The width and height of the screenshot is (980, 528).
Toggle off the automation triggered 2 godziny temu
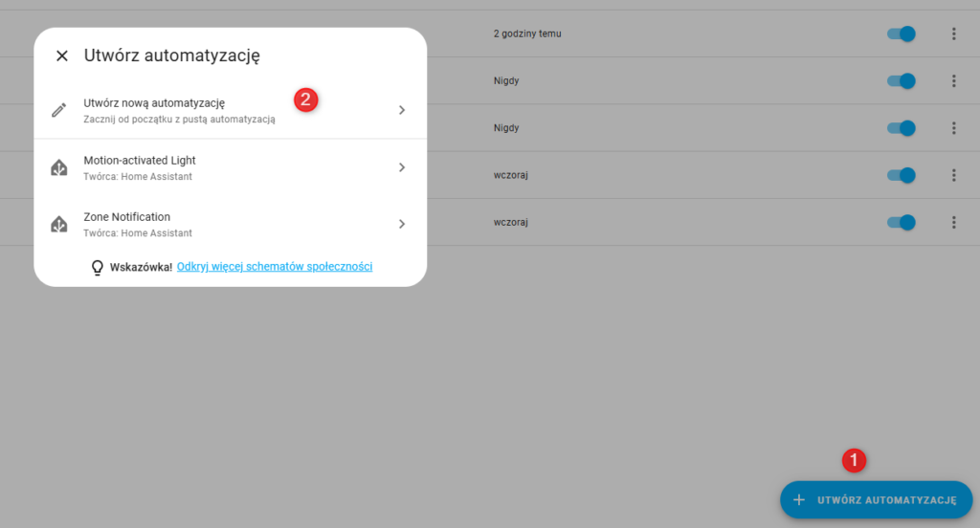902,33
